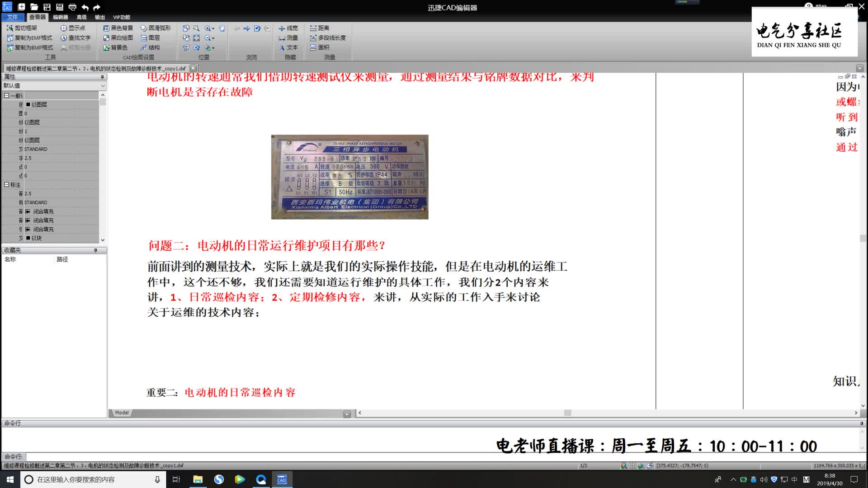Select the Pan hand tool
This screenshot has height=488, width=868.
(x=222, y=28)
